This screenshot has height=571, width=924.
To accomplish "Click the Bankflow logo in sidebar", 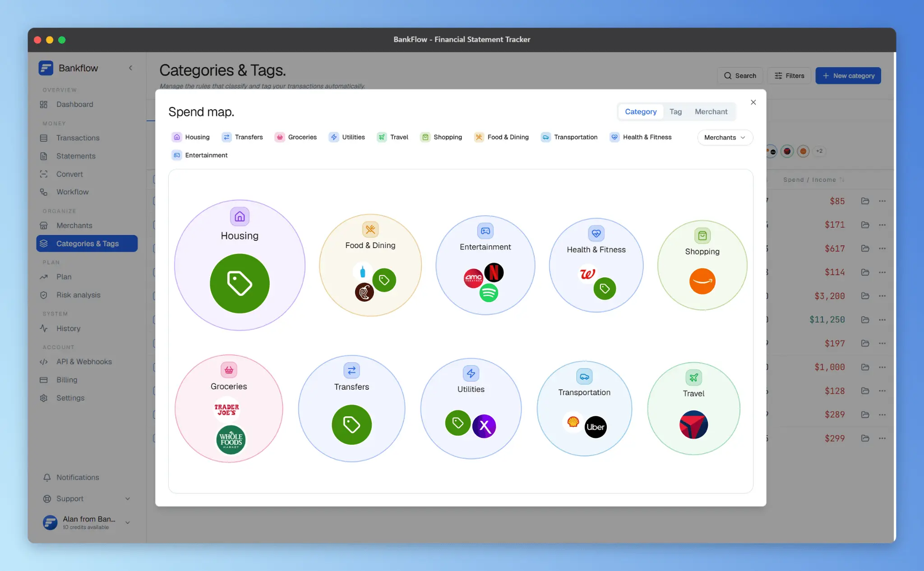I will point(46,68).
